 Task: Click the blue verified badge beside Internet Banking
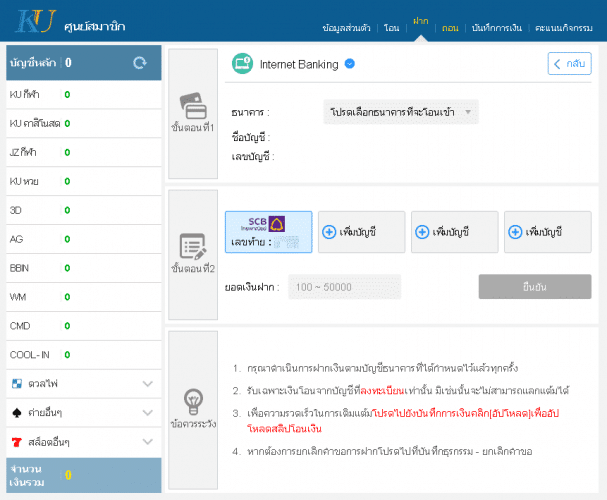tap(350, 64)
